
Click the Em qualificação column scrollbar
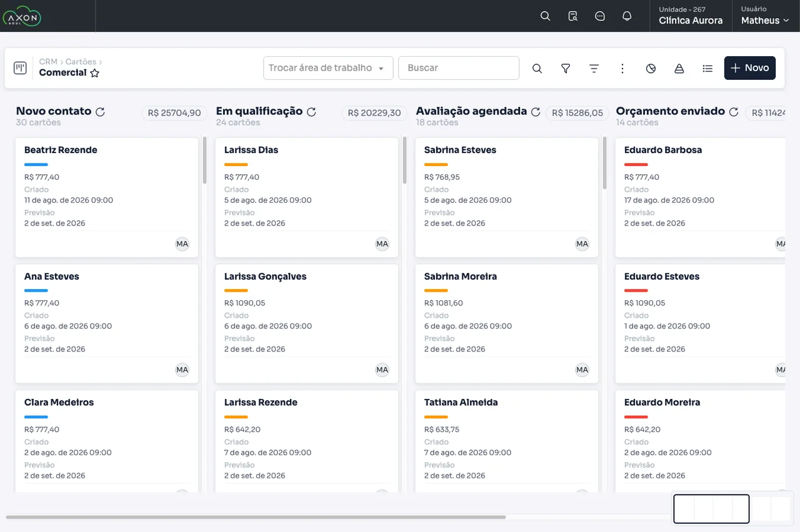point(404,160)
